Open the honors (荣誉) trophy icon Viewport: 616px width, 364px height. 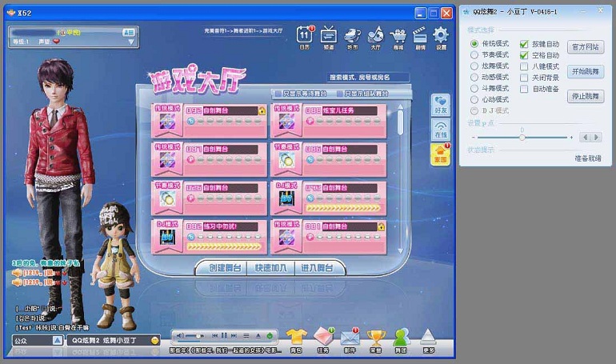376,340
